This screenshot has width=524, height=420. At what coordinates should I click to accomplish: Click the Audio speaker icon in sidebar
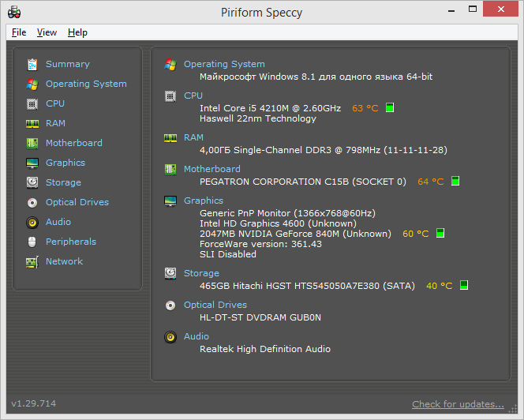point(32,222)
